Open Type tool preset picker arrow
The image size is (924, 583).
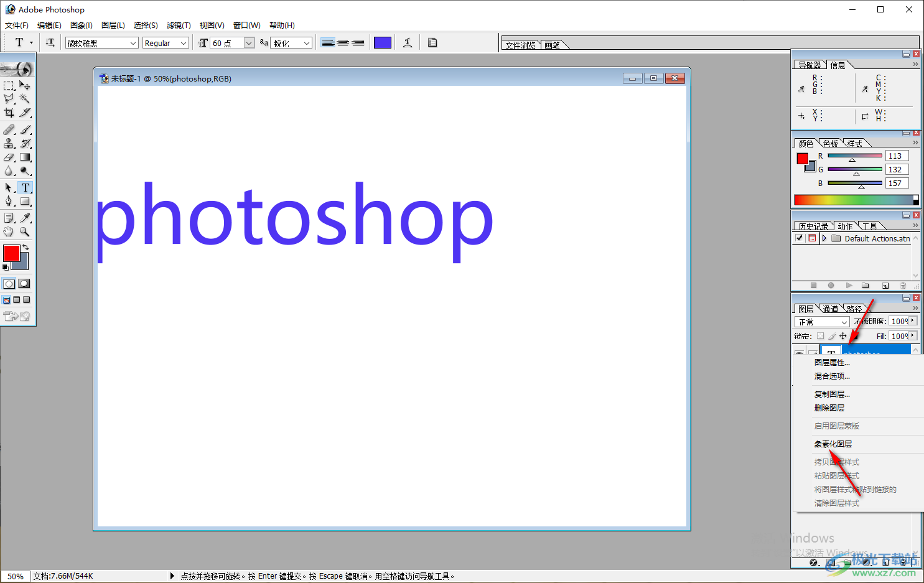coord(31,42)
